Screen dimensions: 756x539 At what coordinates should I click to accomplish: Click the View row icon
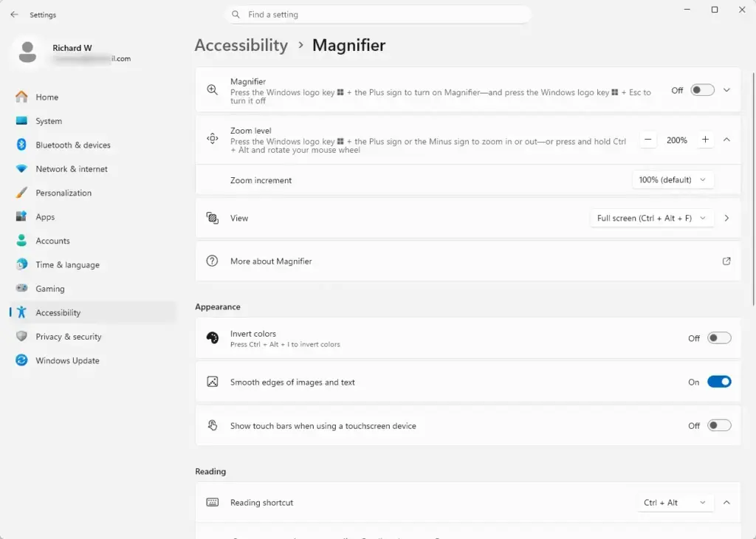point(212,218)
